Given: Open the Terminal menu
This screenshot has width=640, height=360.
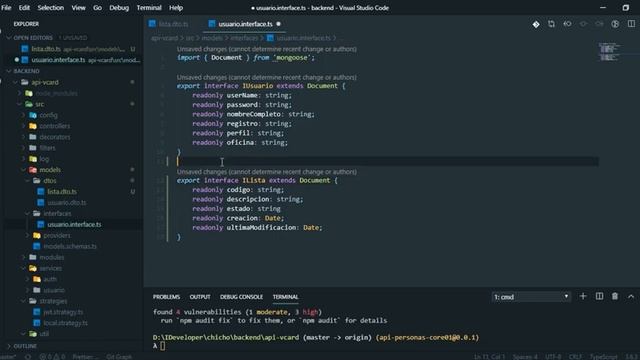Looking at the screenshot, I should [x=149, y=8].
